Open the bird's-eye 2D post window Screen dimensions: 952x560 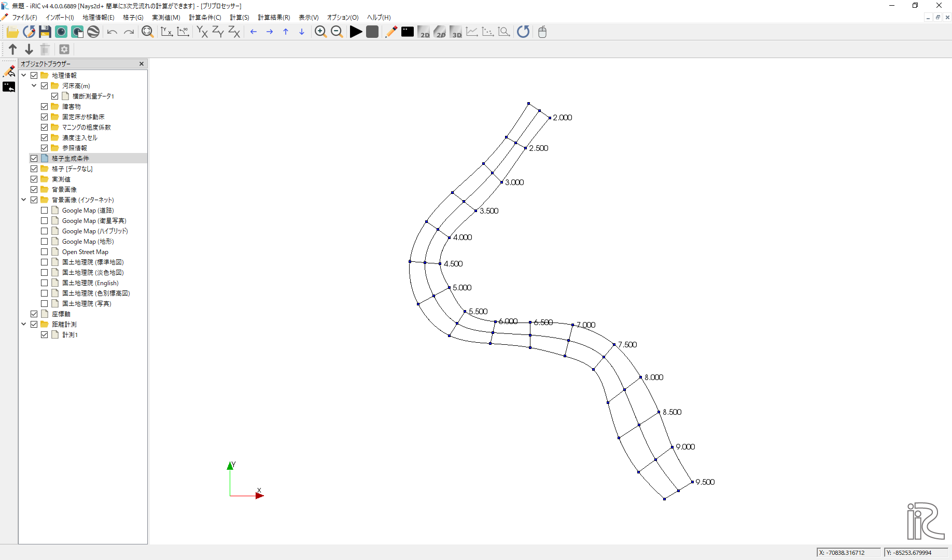click(x=440, y=32)
